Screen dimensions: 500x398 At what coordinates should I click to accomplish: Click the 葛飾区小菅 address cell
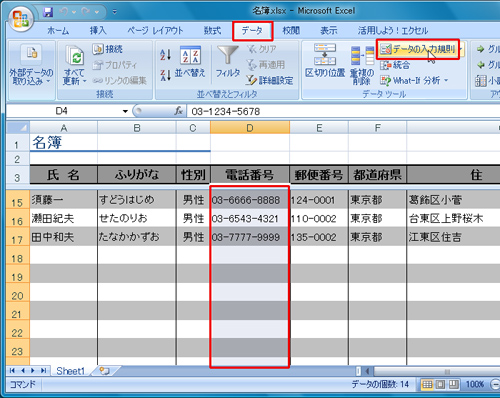[453, 200]
